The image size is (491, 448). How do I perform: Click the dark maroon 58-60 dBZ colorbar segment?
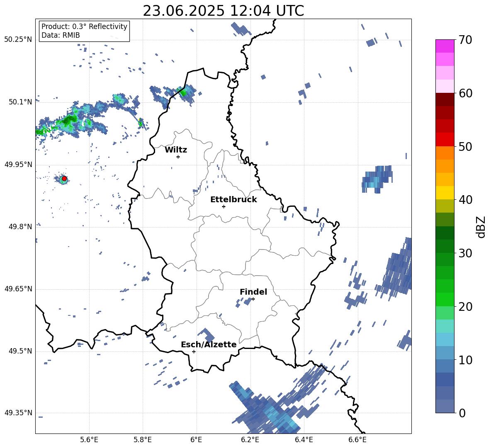pyautogui.click(x=445, y=100)
